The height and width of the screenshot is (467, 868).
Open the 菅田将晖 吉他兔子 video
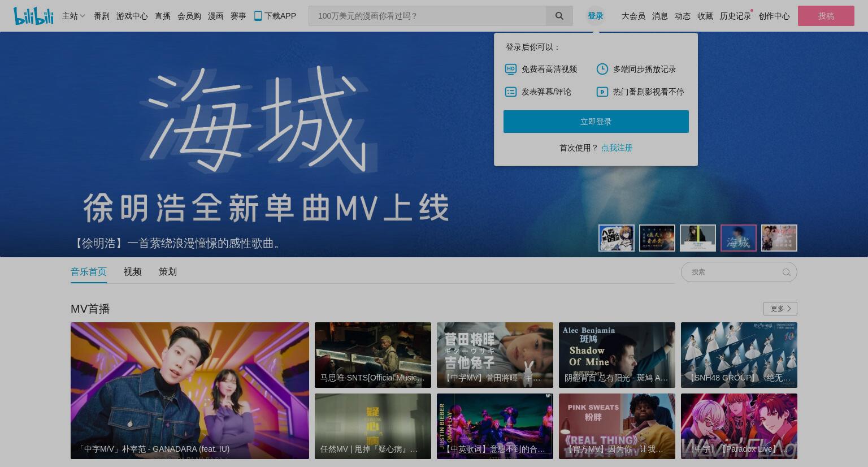[x=495, y=355]
